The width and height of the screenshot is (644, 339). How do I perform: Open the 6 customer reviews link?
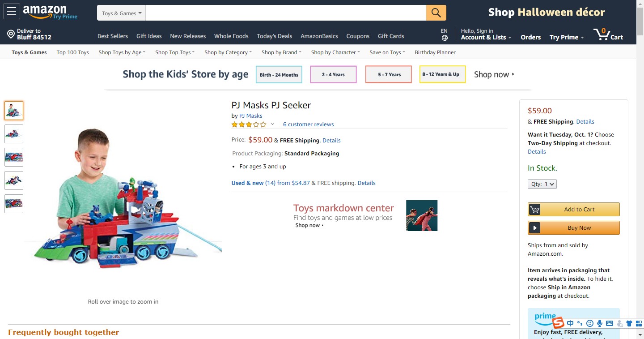[x=308, y=124]
